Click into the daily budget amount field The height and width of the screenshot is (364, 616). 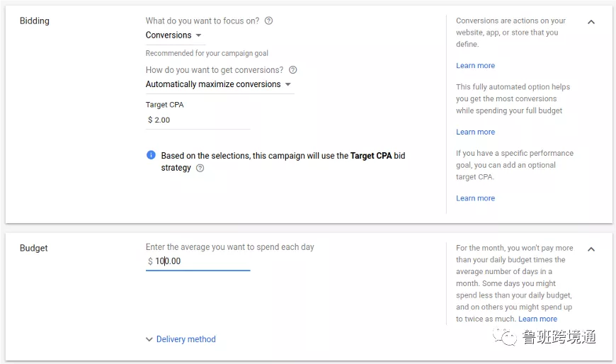pyautogui.click(x=198, y=261)
